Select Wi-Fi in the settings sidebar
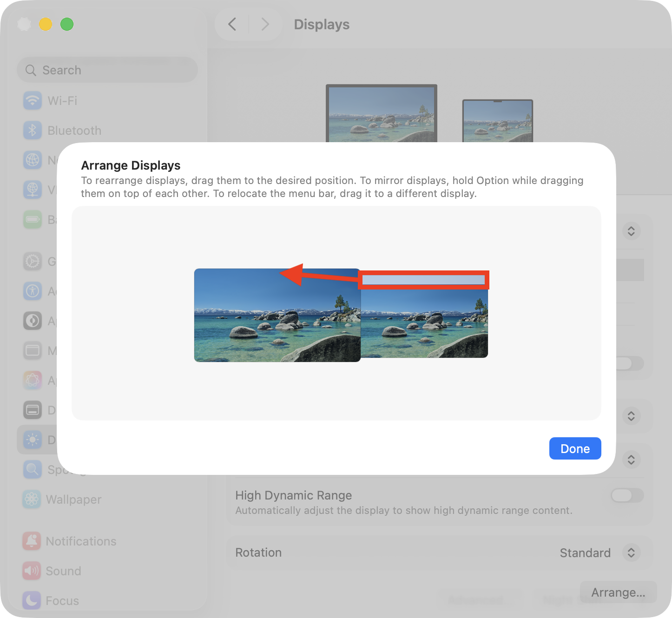The height and width of the screenshot is (618, 672). point(32,100)
